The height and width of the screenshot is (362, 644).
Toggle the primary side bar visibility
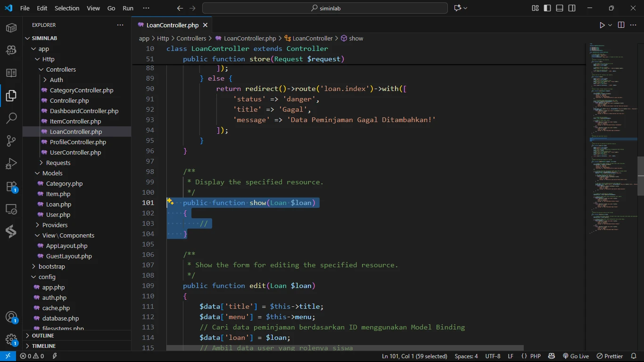[x=547, y=8]
